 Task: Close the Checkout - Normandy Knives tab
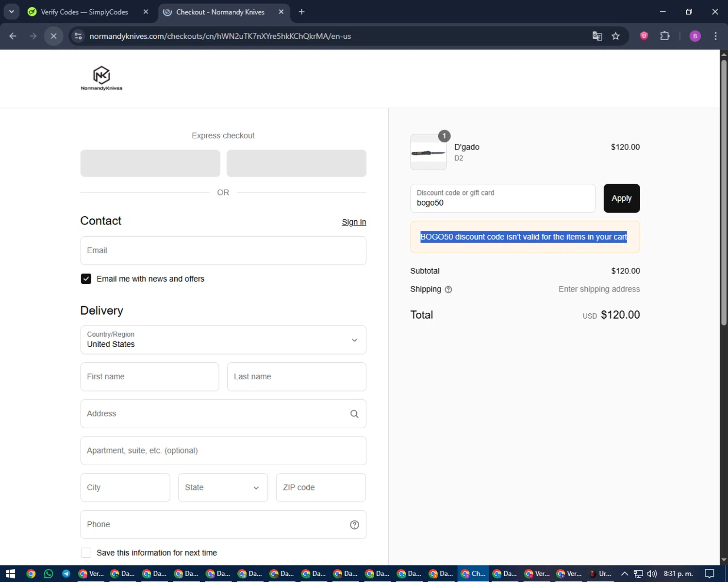[281, 12]
